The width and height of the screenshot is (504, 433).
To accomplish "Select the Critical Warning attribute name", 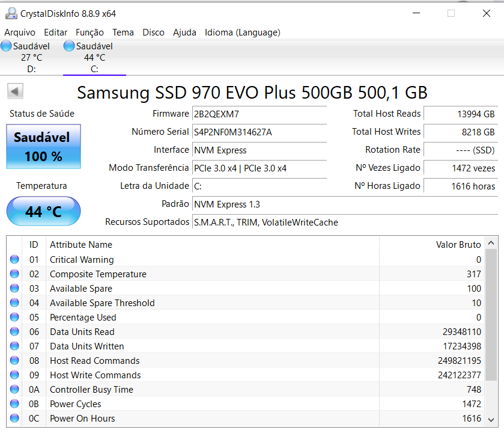I will 82,260.
